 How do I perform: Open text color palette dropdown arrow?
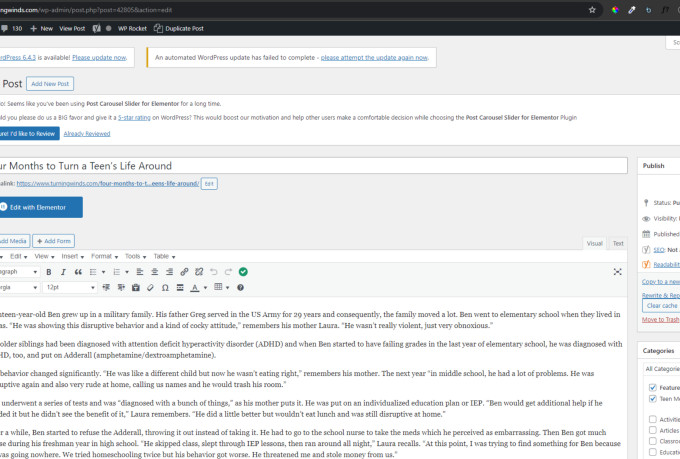(x=205, y=288)
